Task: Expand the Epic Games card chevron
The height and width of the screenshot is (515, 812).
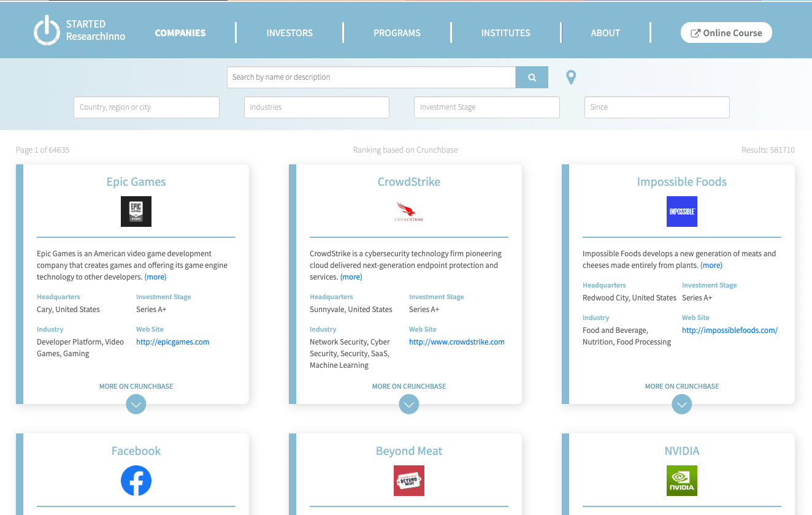Action: pos(136,404)
